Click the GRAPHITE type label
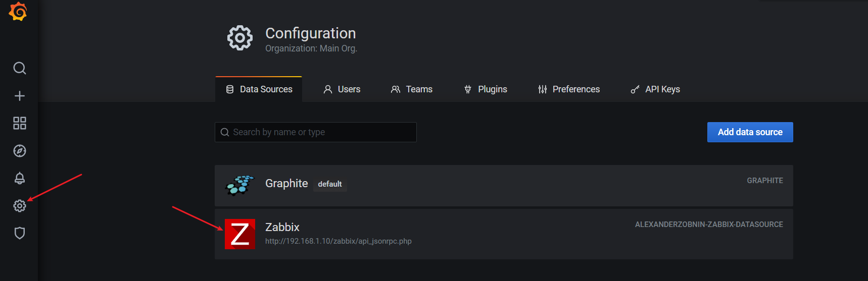The height and width of the screenshot is (281, 868). 765,181
